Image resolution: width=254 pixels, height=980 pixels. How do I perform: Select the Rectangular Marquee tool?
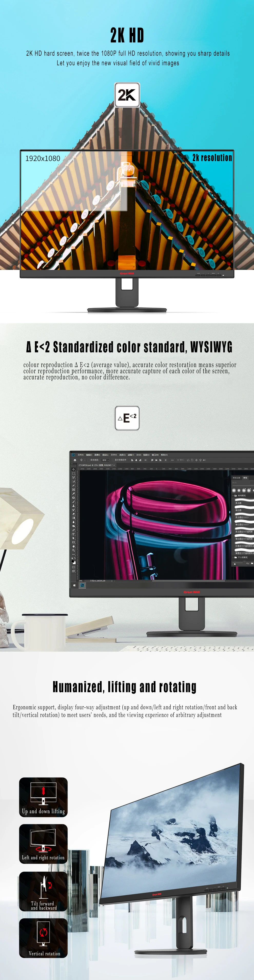coord(73,473)
